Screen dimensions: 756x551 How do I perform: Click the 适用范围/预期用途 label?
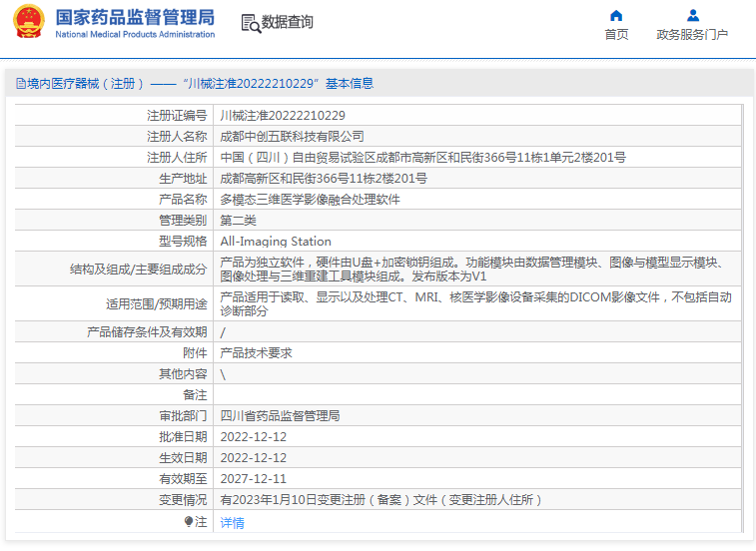tap(157, 303)
